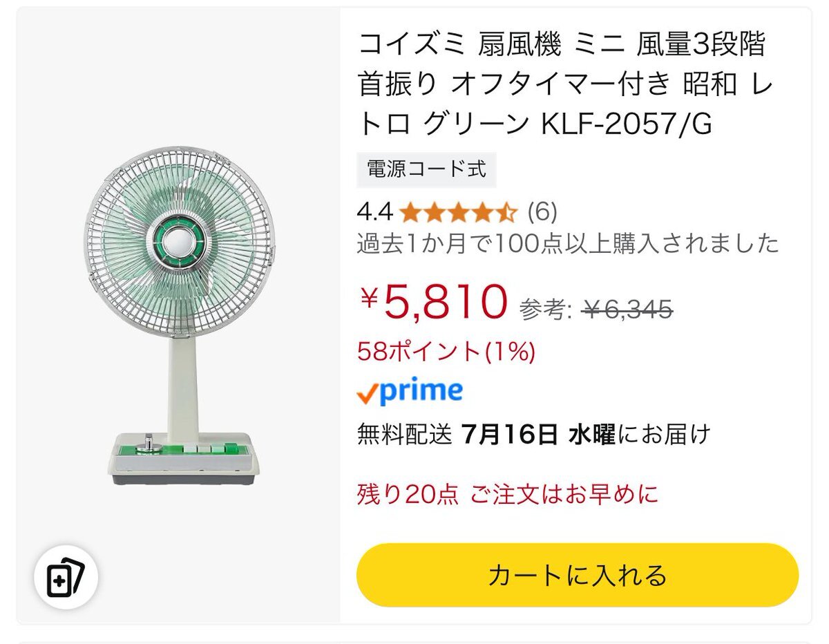Open the (6) review count link

[x=542, y=211]
